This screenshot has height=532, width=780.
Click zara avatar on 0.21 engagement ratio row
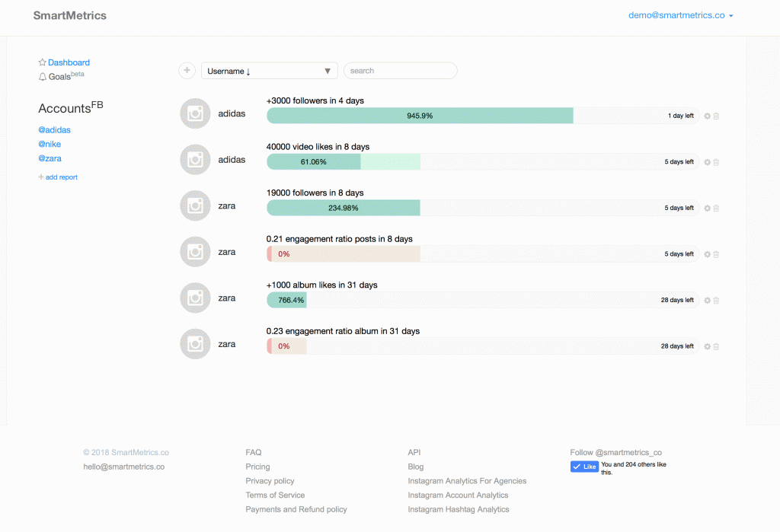click(195, 252)
